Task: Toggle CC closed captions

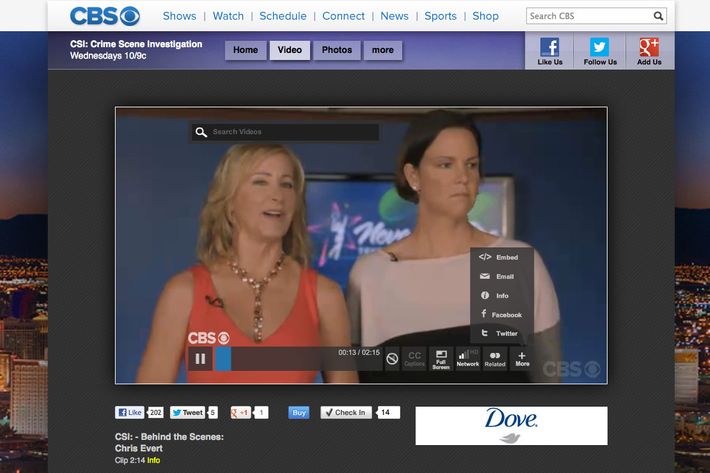Action: [x=414, y=359]
